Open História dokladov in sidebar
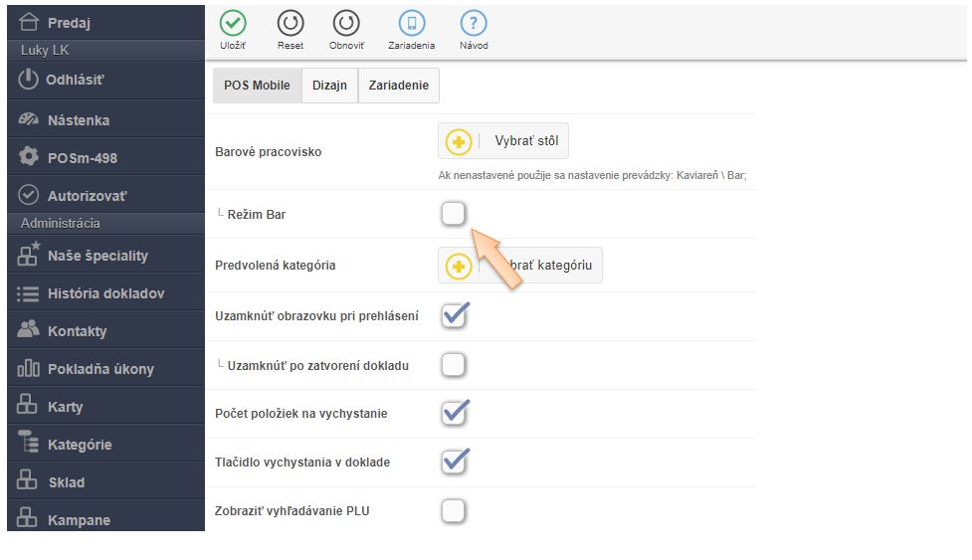This screenshot has height=560, width=972. tap(105, 293)
